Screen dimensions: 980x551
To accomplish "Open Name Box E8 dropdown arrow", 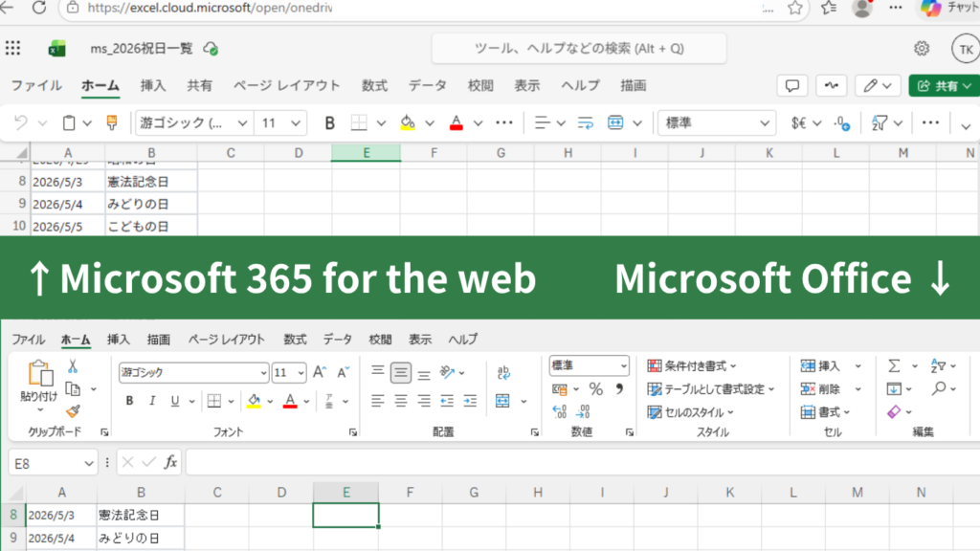I will click(x=88, y=464).
